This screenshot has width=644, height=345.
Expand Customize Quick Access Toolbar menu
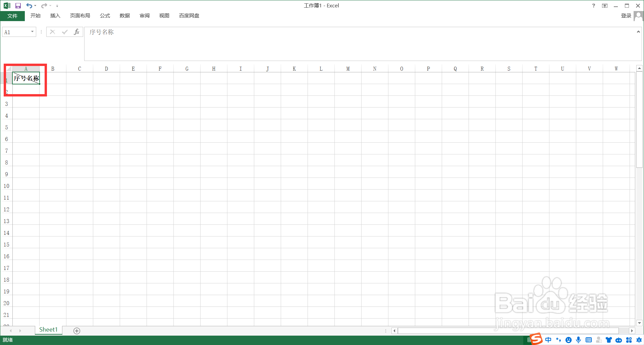57,6
